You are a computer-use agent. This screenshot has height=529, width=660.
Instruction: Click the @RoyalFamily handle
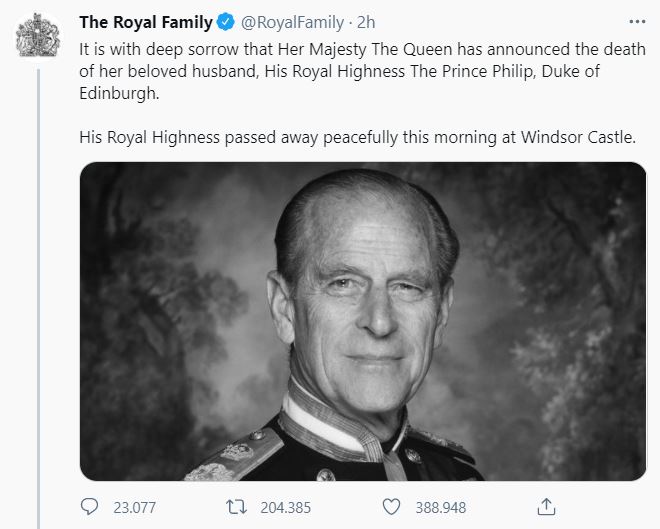pos(287,23)
